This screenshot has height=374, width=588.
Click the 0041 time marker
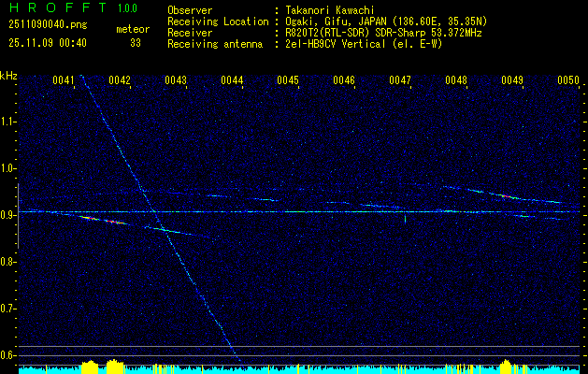point(64,81)
